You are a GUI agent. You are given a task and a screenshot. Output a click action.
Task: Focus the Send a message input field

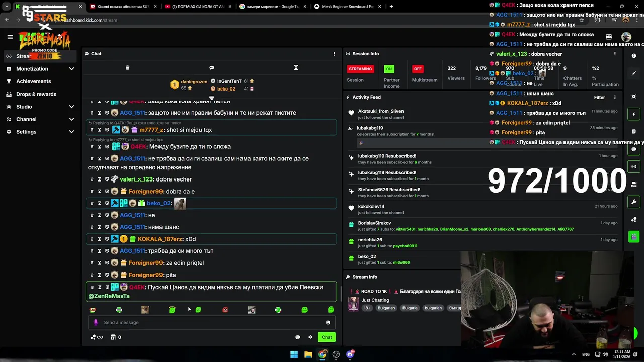pos(211,323)
